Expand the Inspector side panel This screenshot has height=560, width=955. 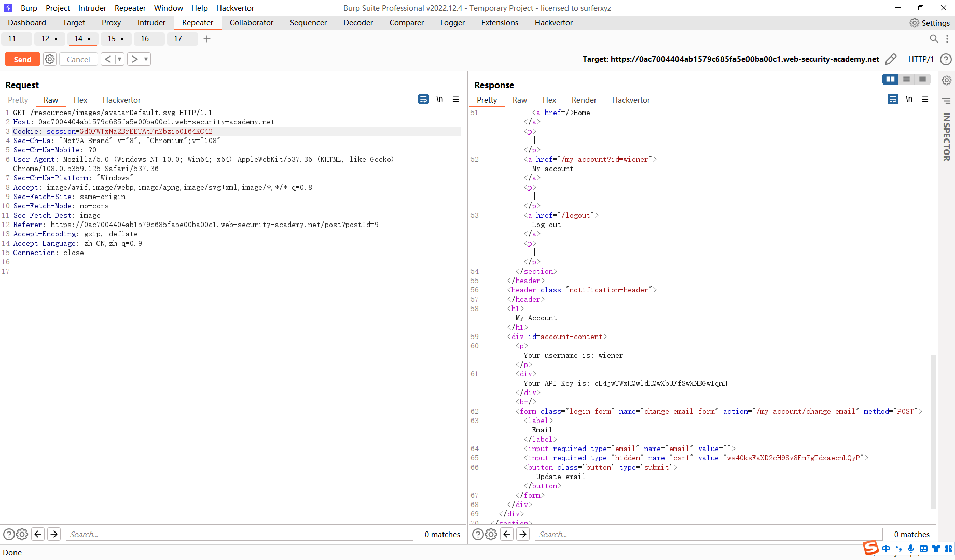(x=947, y=137)
